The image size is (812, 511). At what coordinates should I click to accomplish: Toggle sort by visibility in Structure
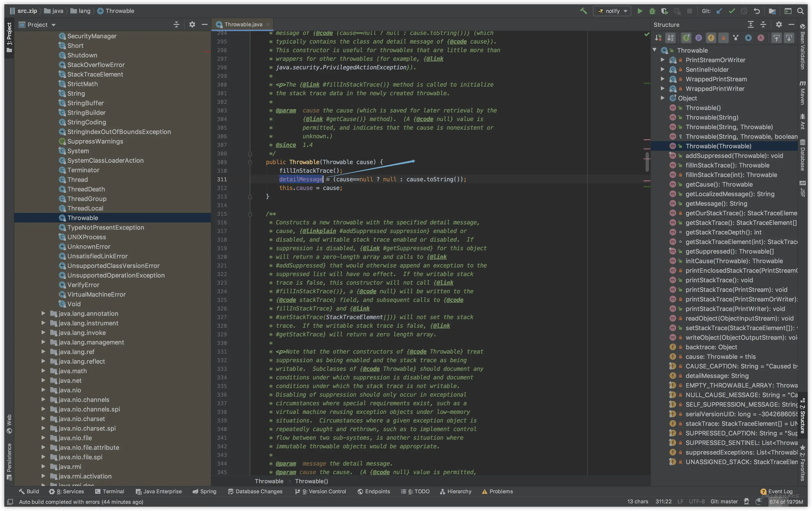click(658, 38)
